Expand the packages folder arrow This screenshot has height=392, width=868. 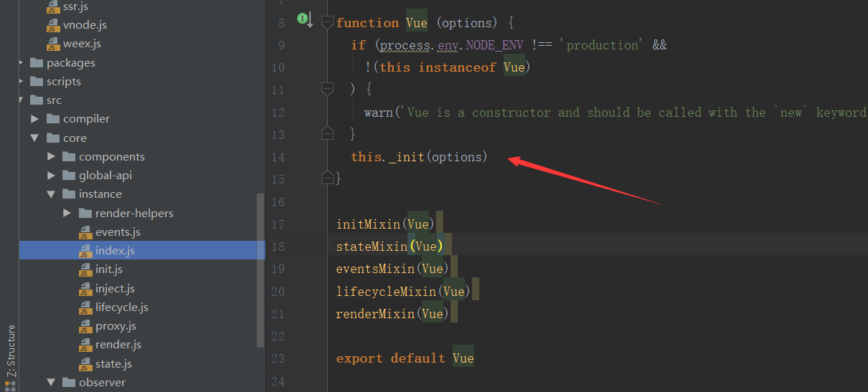19,63
